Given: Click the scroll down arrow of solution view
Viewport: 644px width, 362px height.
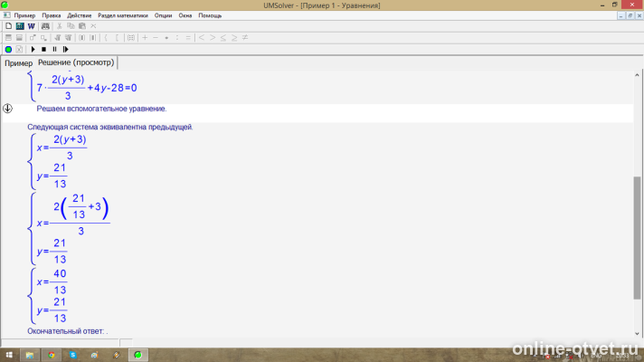Looking at the screenshot, I should pyautogui.click(x=637, y=333).
